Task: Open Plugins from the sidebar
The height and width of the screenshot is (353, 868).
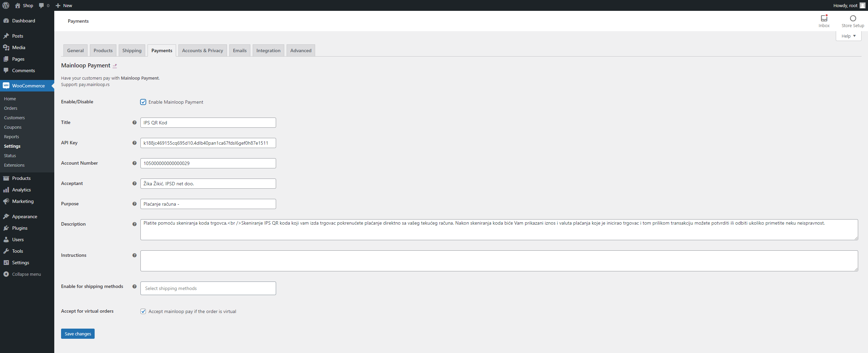Action: [x=19, y=228]
